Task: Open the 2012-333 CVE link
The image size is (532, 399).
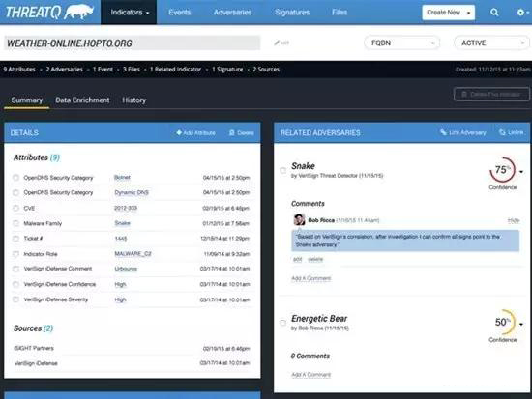Action: click(x=126, y=208)
